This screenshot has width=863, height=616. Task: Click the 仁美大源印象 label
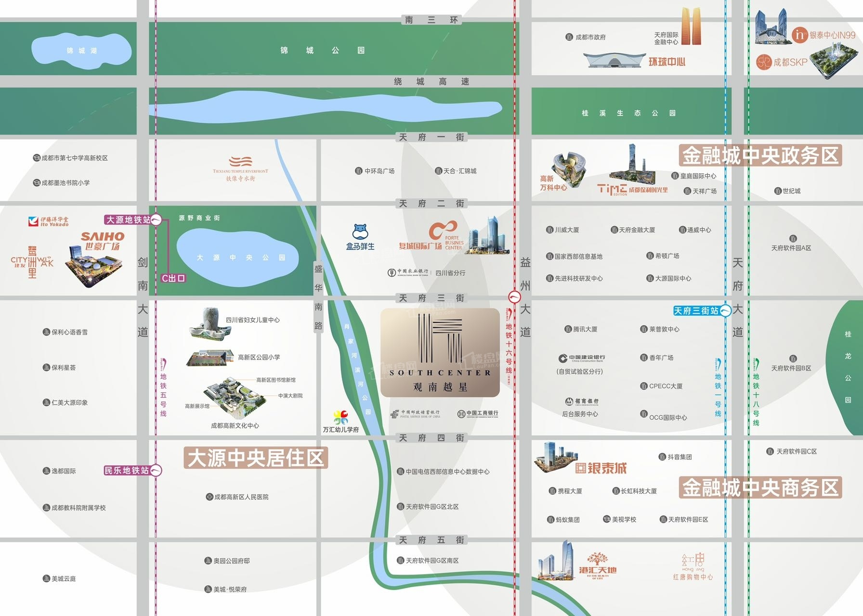[65, 402]
